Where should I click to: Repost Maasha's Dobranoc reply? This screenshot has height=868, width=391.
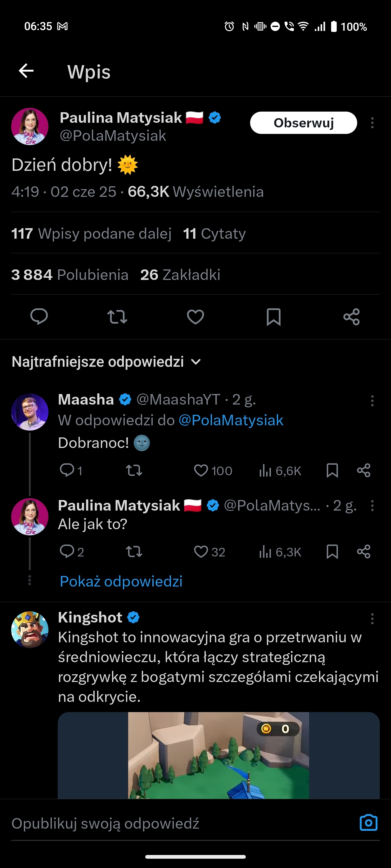coord(134,470)
